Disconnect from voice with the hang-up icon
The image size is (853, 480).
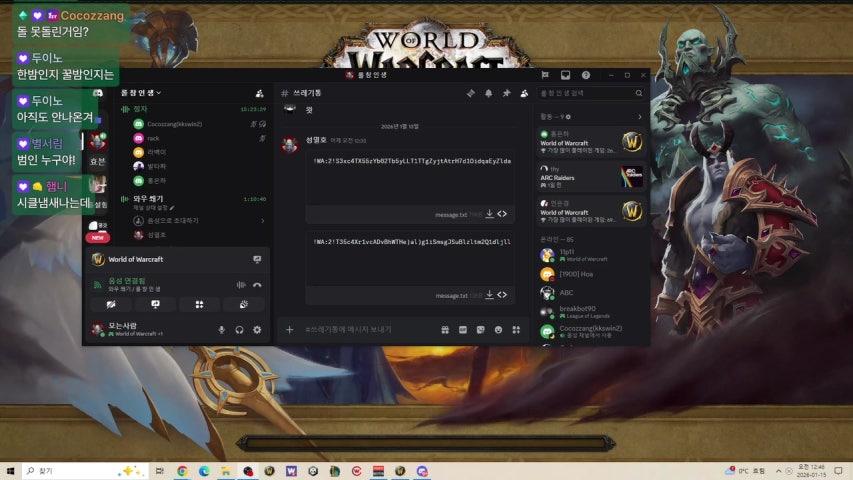[257, 285]
